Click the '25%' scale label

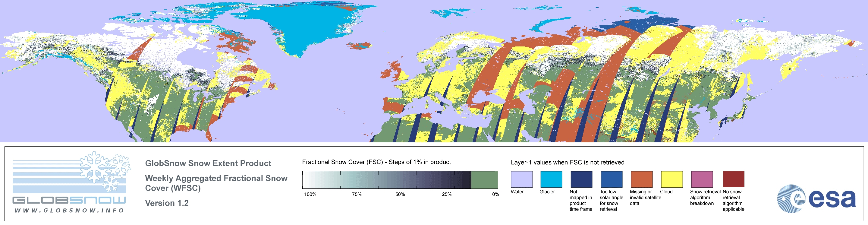tap(446, 194)
